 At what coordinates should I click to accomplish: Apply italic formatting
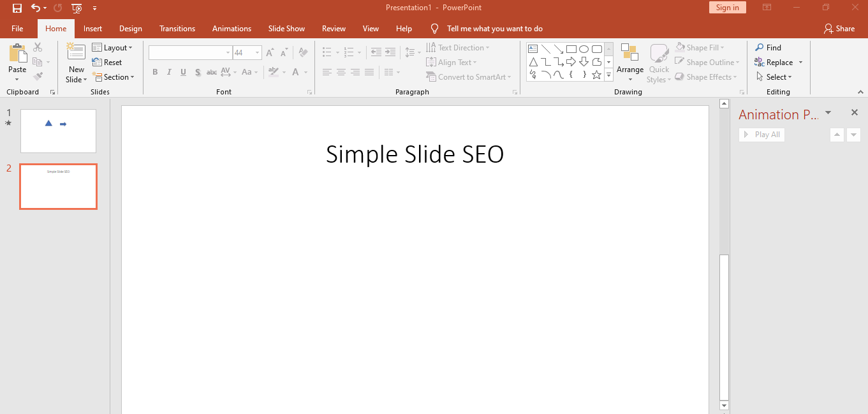(169, 72)
